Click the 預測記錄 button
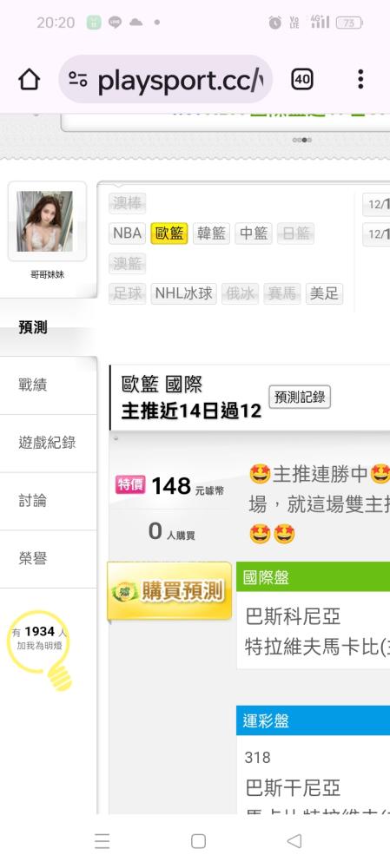The image size is (390, 868). point(300,397)
